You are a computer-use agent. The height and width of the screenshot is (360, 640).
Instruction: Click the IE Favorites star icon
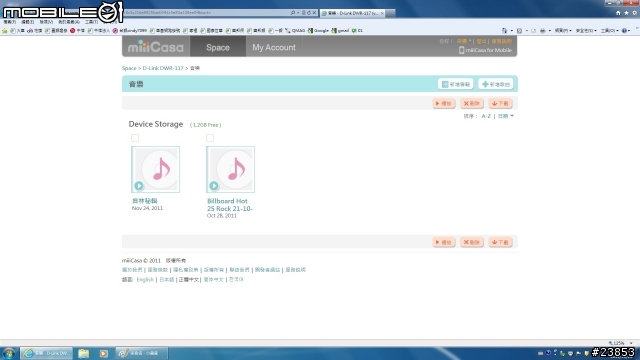626,13
